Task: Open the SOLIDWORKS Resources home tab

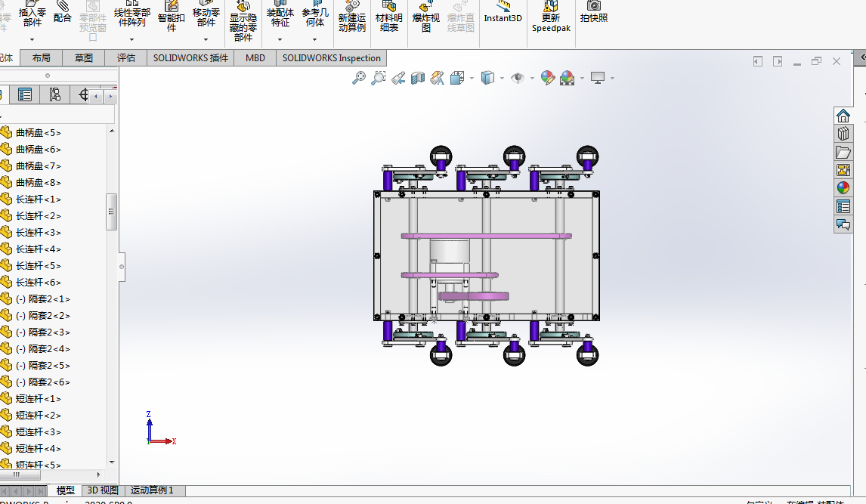Action: coord(843,116)
